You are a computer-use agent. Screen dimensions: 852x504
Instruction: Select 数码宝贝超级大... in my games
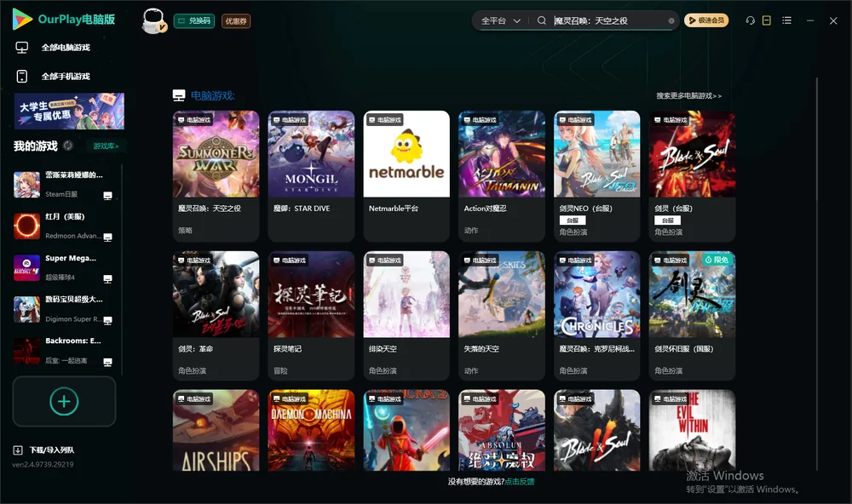point(64,309)
